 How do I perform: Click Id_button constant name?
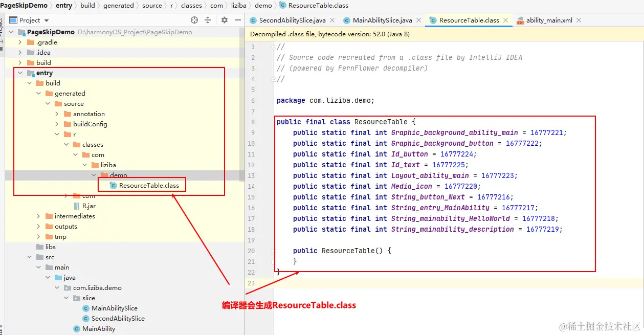[410, 154]
